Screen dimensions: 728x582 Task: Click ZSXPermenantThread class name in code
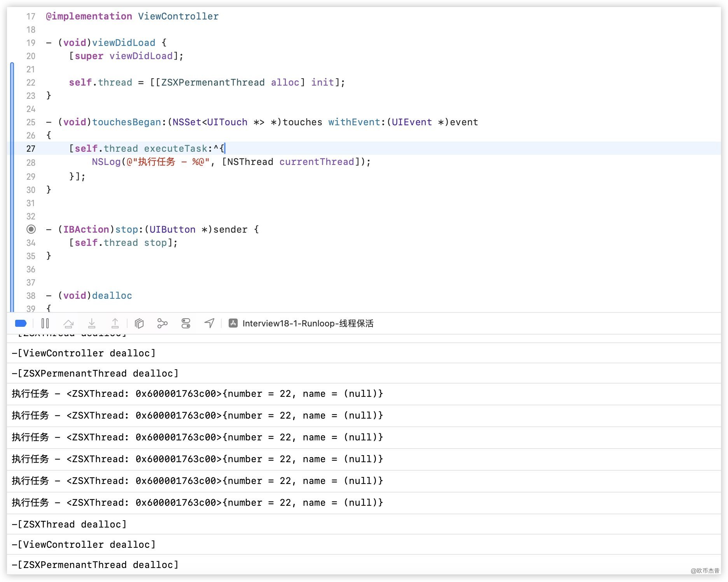[213, 82]
